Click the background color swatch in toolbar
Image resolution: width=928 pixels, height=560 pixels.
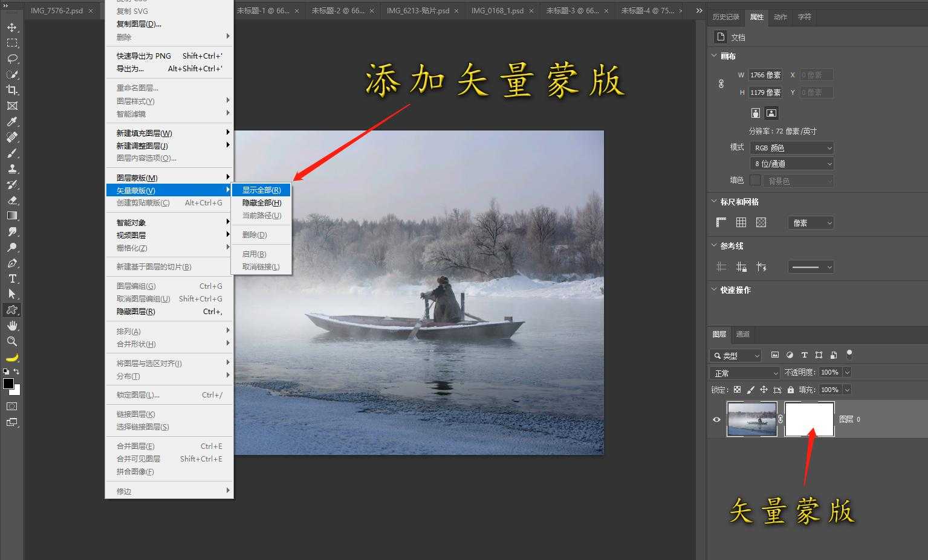pos(16,391)
